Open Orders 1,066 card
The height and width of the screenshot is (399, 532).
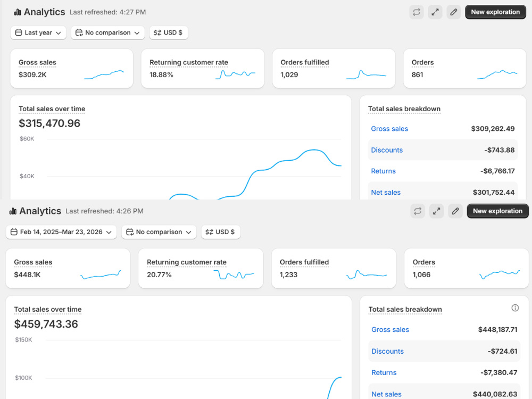coord(467,268)
